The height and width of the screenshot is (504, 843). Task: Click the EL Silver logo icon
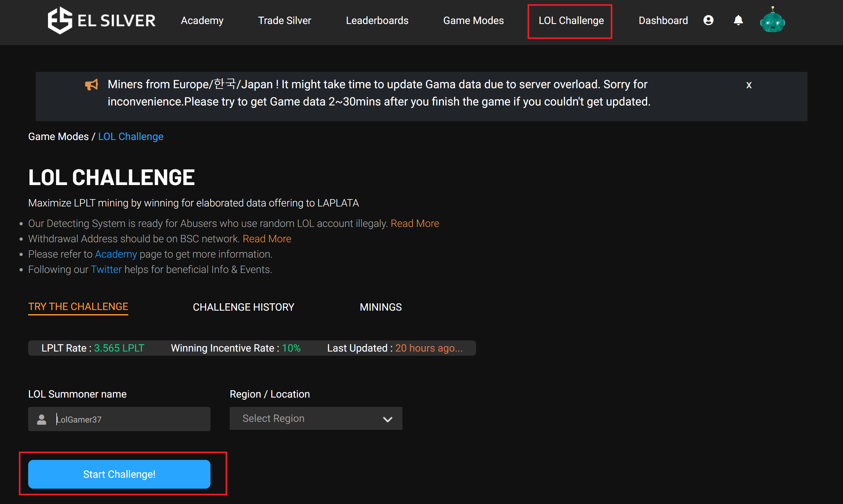(x=60, y=20)
